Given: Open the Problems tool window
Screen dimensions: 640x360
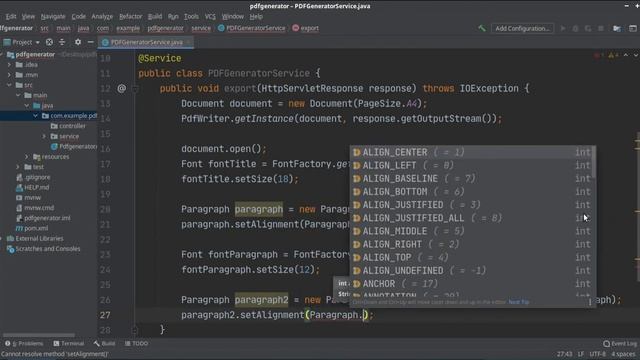Looking at the screenshot, I should (24, 344).
